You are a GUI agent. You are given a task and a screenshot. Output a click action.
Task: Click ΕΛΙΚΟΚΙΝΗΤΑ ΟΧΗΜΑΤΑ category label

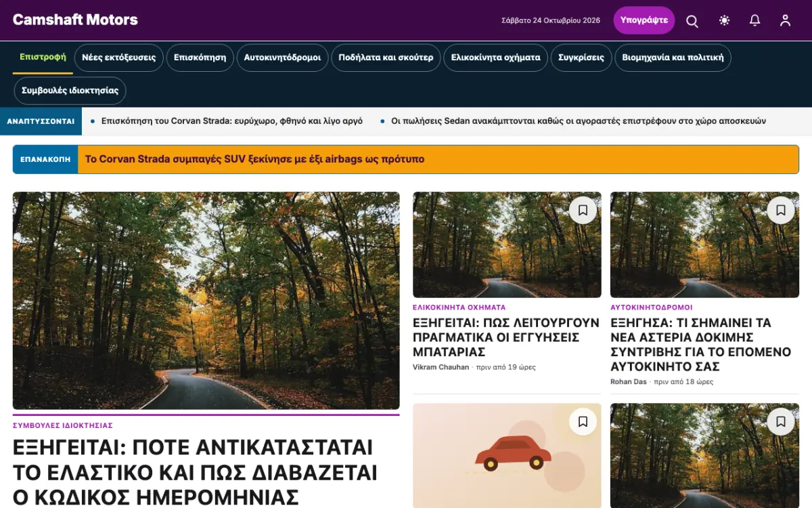pyautogui.click(x=459, y=308)
